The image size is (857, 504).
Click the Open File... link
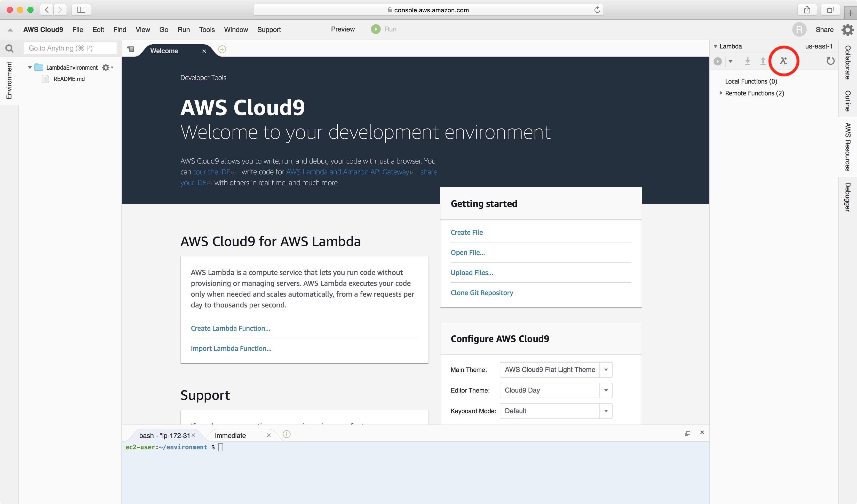468,253
